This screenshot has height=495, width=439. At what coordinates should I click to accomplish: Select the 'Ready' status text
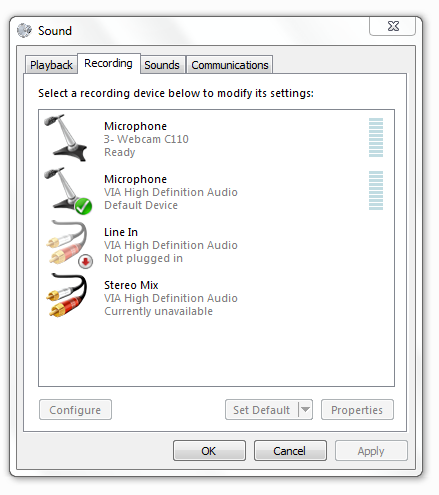(x=119, y=152)
